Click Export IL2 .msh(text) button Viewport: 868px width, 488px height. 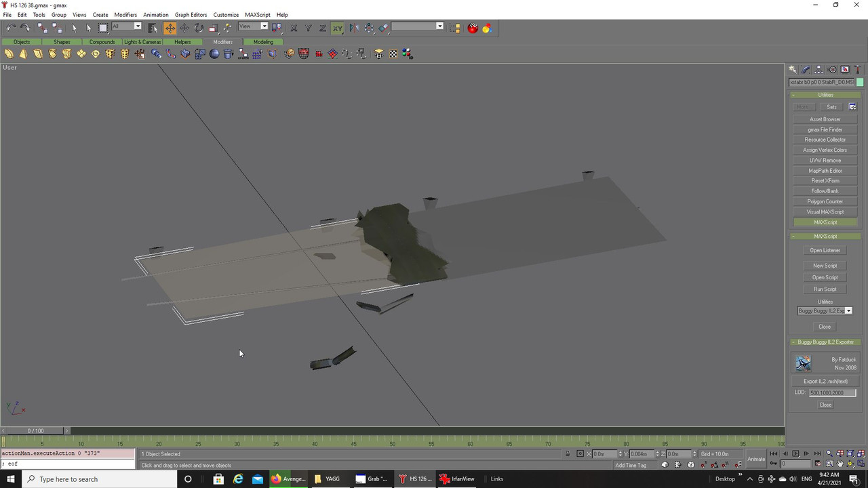(x=825, y=381)
